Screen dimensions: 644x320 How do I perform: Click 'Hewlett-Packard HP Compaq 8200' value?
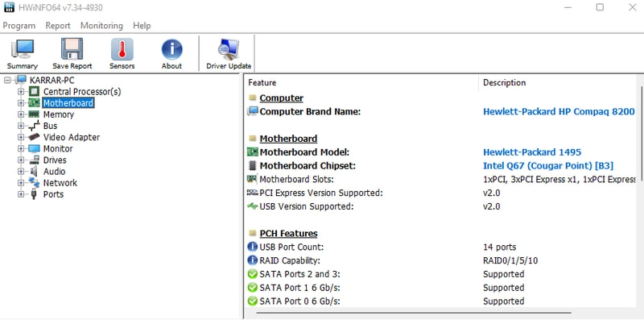pos(559,111)
